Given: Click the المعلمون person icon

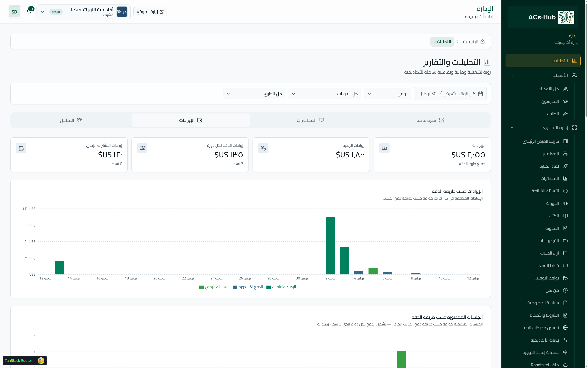Looking at the screenshot, I should coord(565,154).
